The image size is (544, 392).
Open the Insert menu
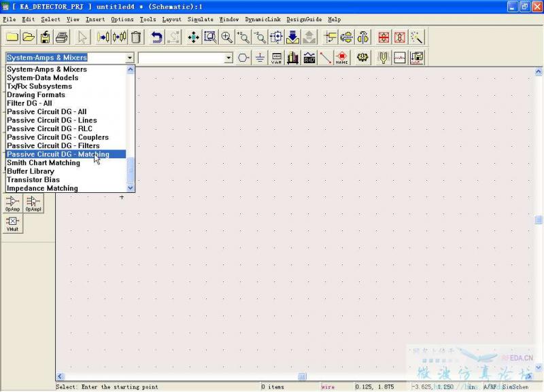(95, 20)
